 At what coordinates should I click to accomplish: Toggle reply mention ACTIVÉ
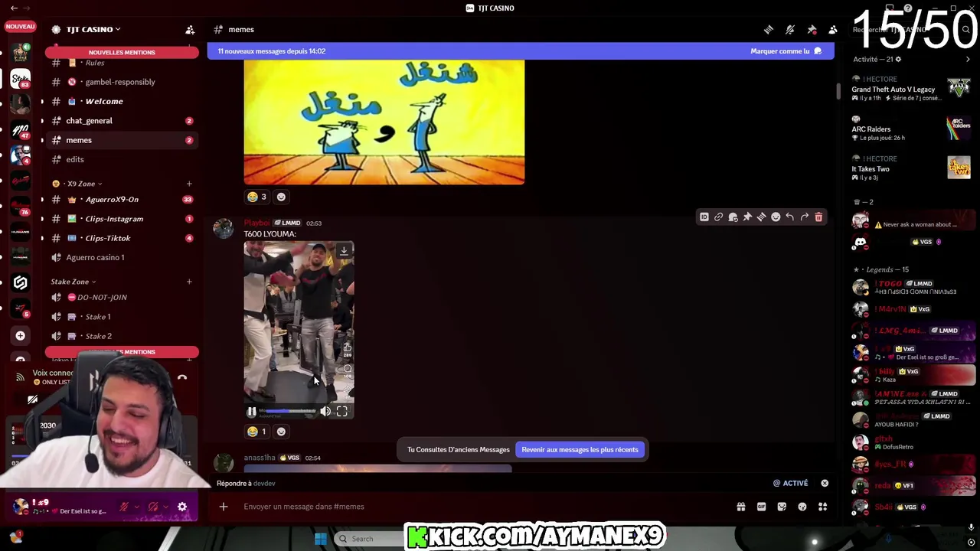tap(790, 483)
